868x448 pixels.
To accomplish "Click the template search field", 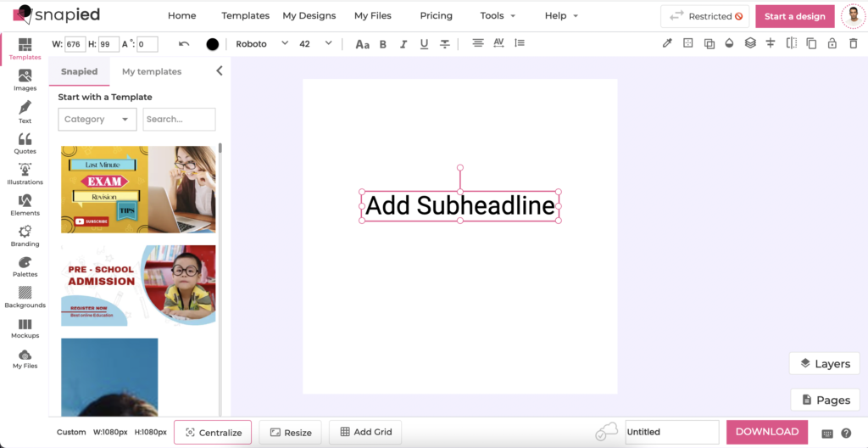I will coord(179,119).
